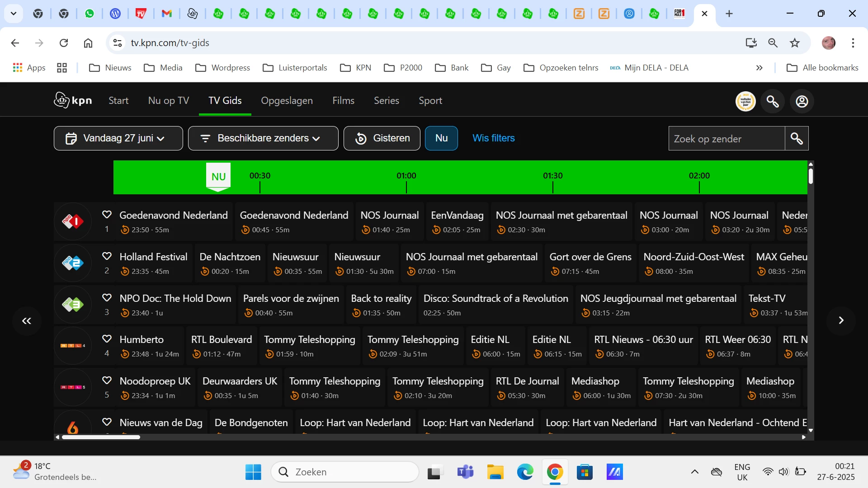Favorite channel 4 with heart icon
The height and width of the screenshot is (488, 868).
[107, 338]
